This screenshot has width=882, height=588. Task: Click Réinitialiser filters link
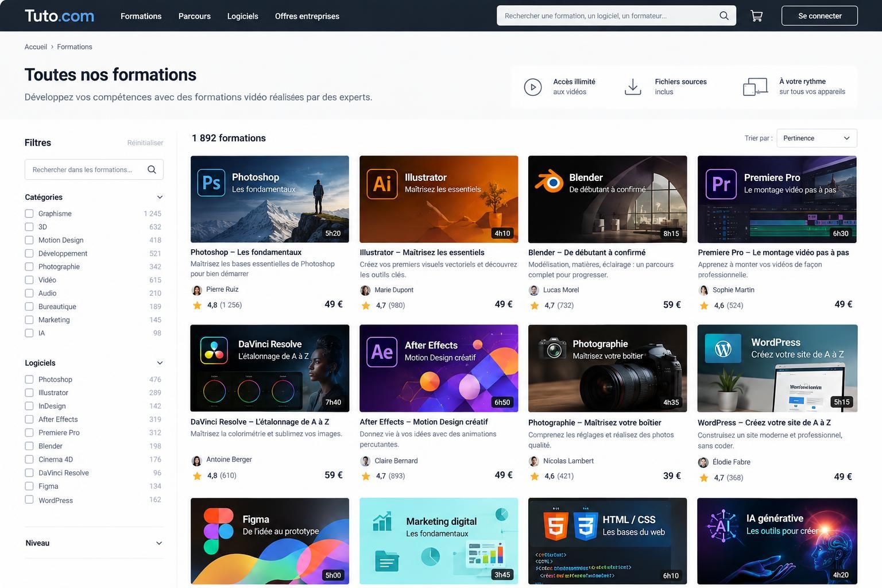(145, 143)
